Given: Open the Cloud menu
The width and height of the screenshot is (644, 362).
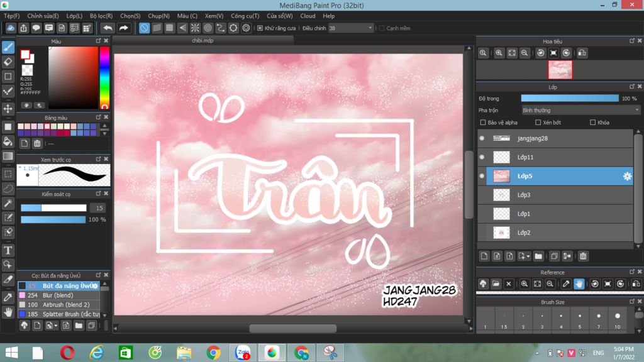Looking at the screenshot, I should 308,16.
